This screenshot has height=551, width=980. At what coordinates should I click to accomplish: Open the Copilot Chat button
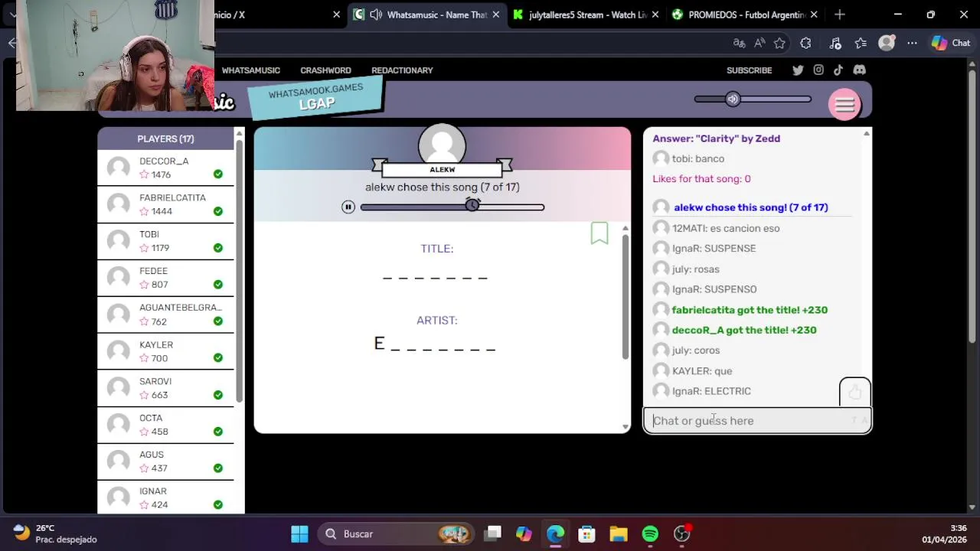951,43
